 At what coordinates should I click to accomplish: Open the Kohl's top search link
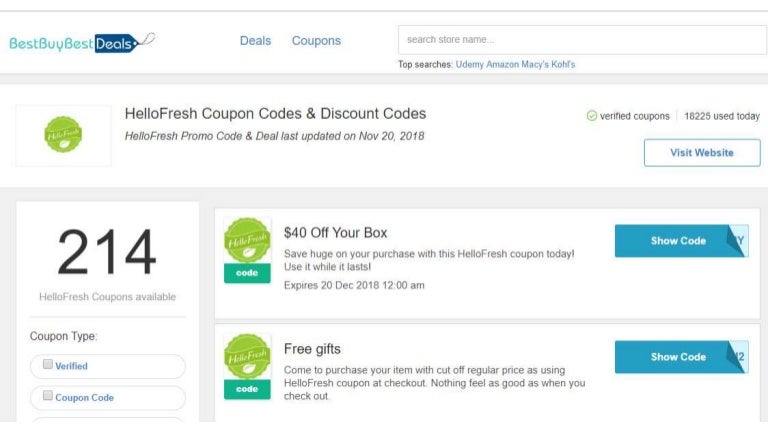564,64
